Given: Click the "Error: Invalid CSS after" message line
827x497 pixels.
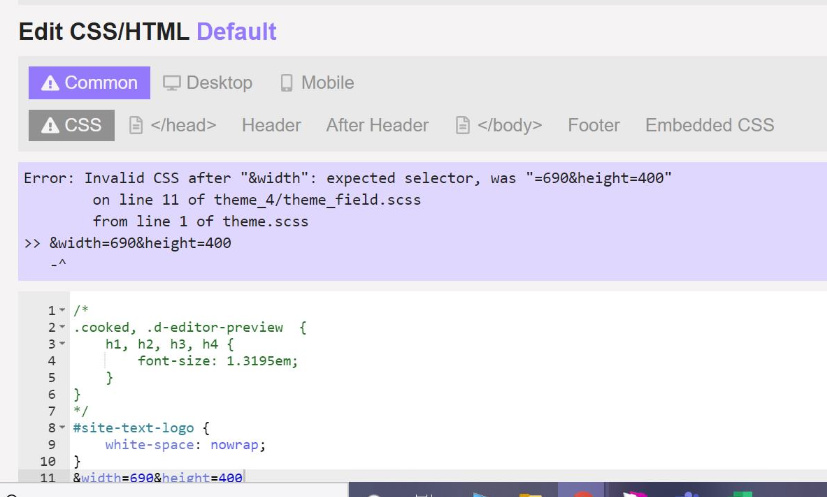Looking at the screenshot, I should tap(348, 178).
